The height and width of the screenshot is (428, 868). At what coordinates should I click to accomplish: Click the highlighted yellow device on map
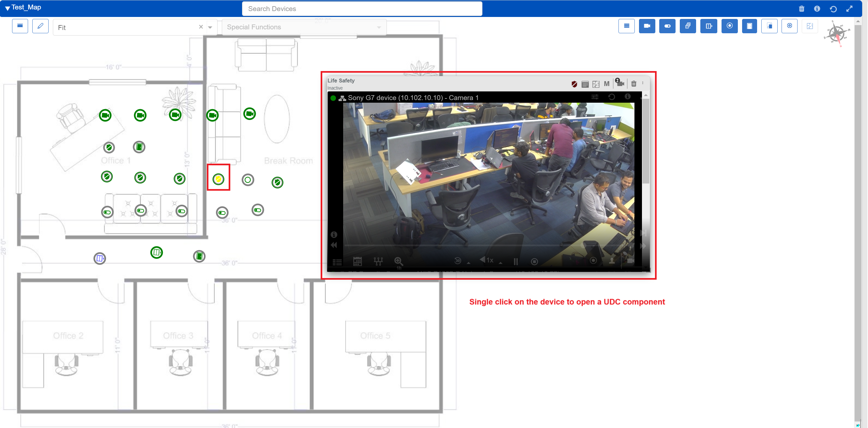pos(218,179)
